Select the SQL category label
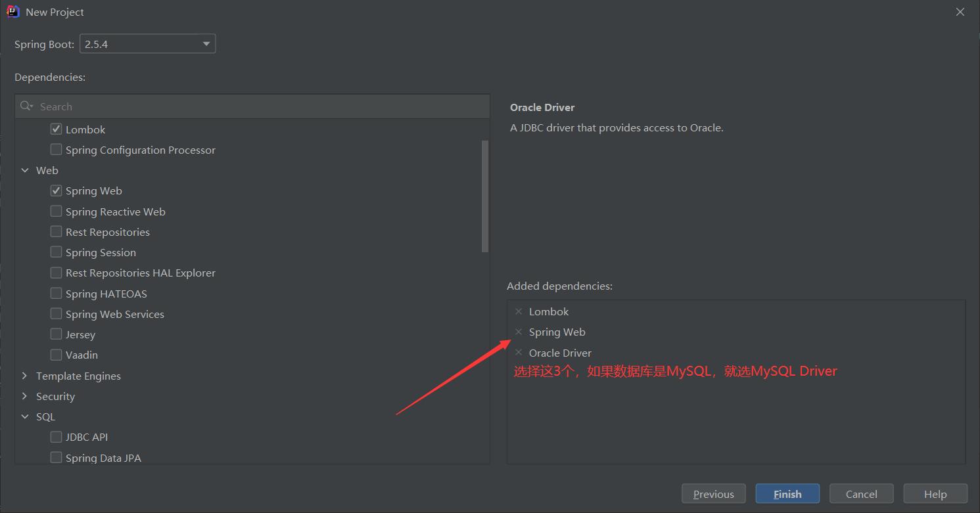 46,416
